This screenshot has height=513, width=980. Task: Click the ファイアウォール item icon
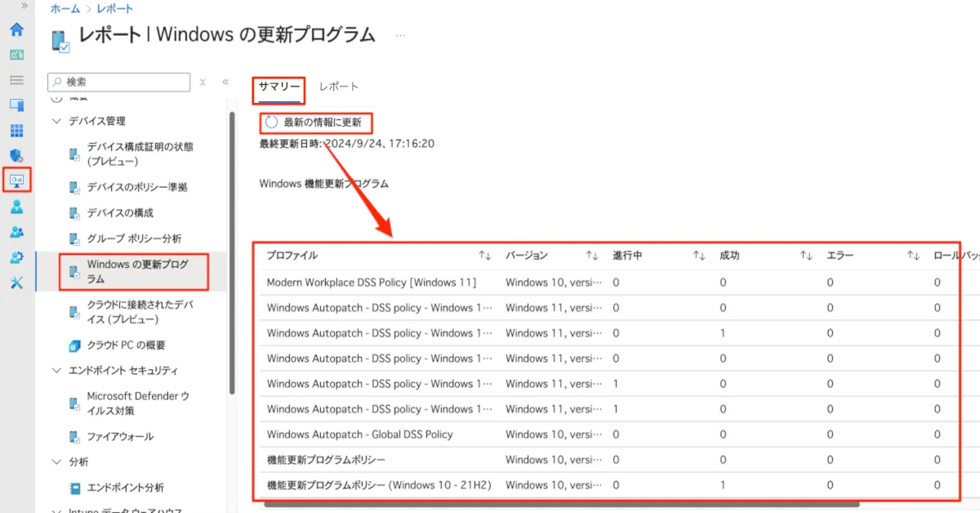pyautogui.click(x=73, y=436)
